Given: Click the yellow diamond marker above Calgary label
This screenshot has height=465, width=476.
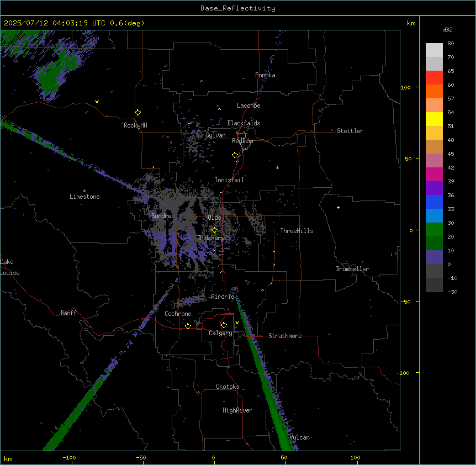Looking at the screenshot, I should tap(224, 325).
